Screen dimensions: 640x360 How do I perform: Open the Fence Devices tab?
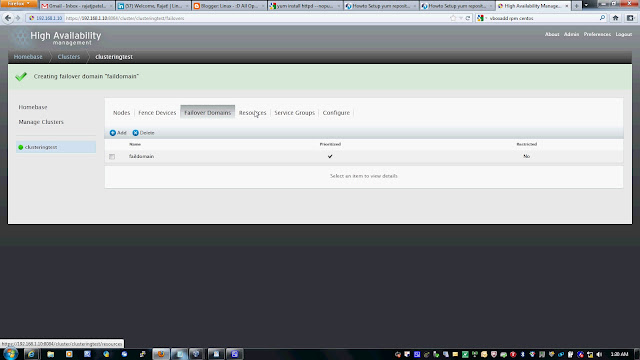pos(157,113)
